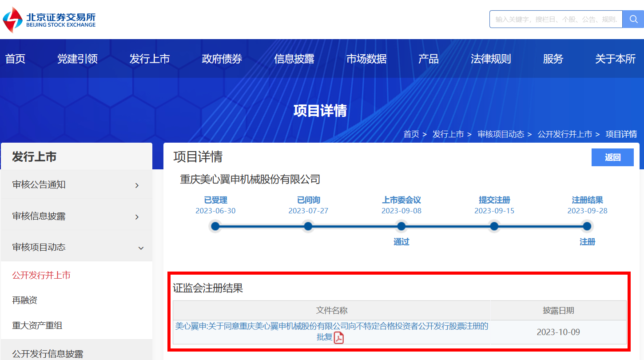This screenshot has height=360, width=644.
Task: Select 审核信息披露 in the sidebar
Action: [39, 216]
